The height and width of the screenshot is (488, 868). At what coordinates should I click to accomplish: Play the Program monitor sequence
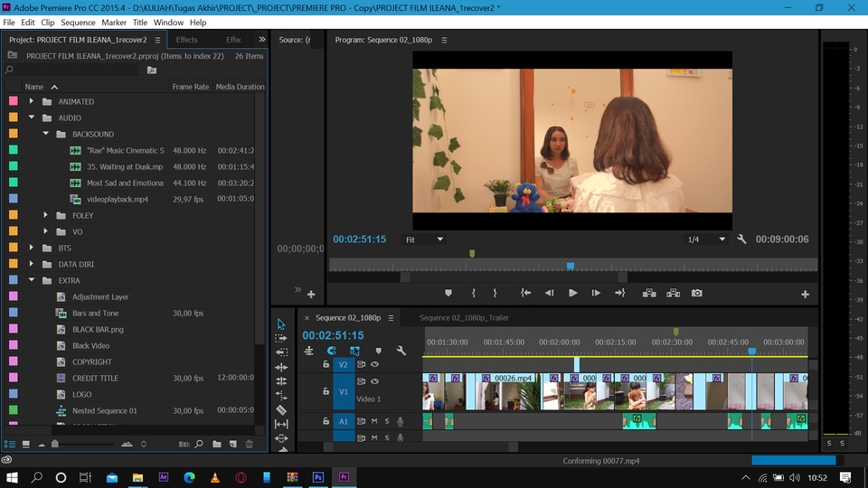573,293
